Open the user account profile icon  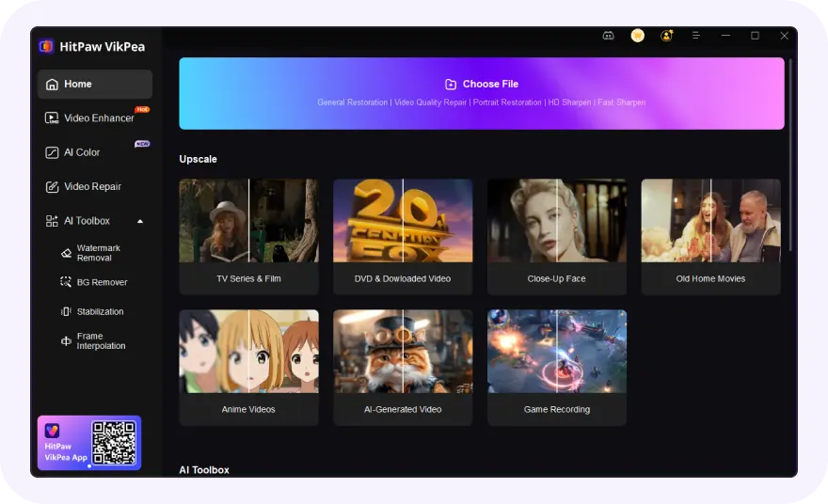click(x=666, y=36)
